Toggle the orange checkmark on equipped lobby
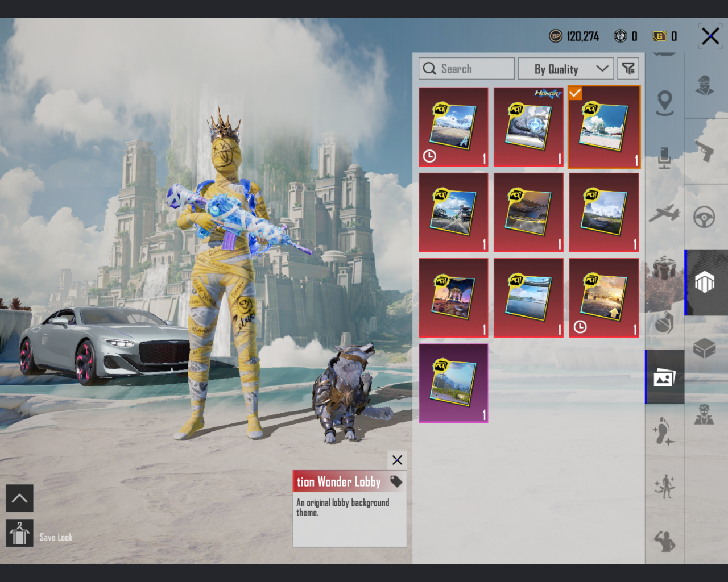The image size is (728, 582). 575,93
